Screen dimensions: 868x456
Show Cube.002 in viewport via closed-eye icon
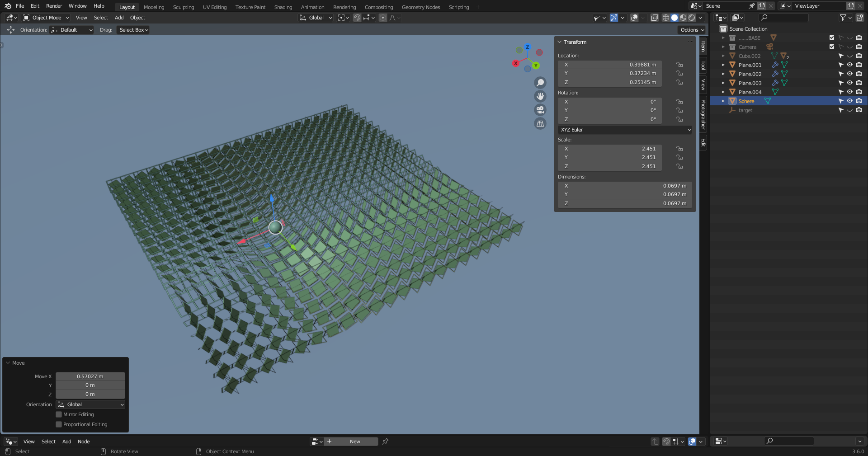pyautogui.click(x=849, y=56)
